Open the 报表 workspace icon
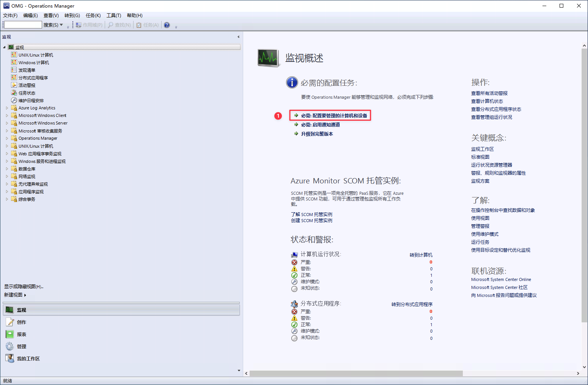The height and width of the screenshot is (385, 588). pyautogui.click(x=9, y=334)
